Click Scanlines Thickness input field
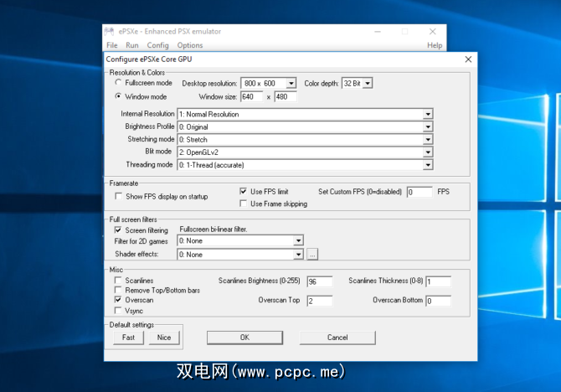The width and height of the screenshot is (561, 392). click(438, 281)
